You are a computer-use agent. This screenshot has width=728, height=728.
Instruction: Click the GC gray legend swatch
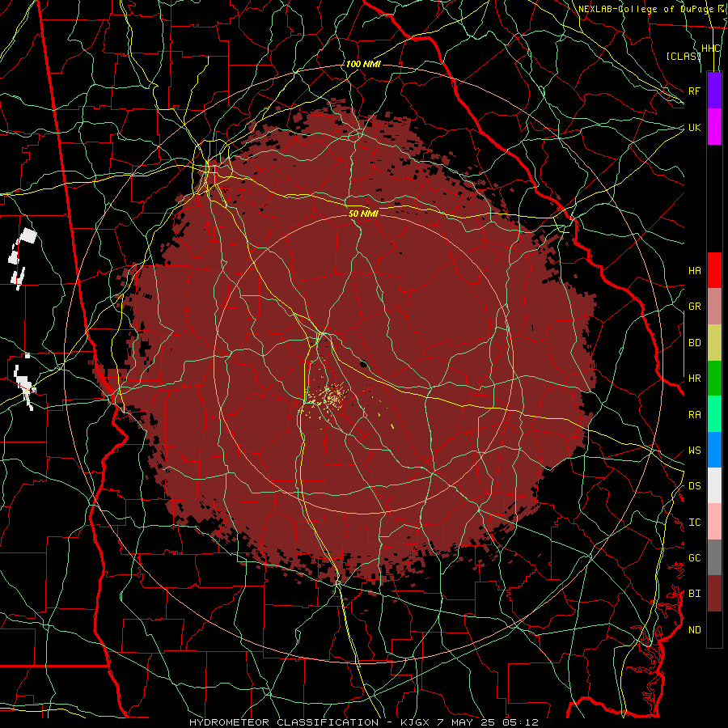(x=714, y=557)
